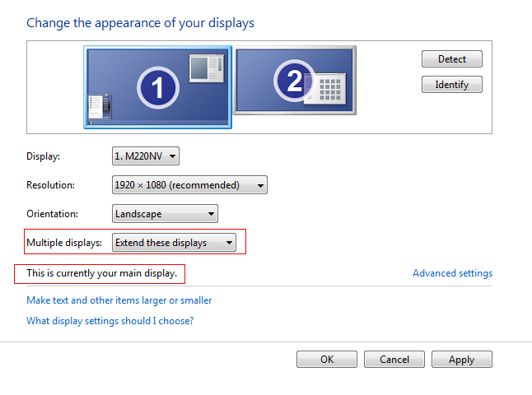
Task: Click the small document icon inside monitor 1
Action: 99,107
